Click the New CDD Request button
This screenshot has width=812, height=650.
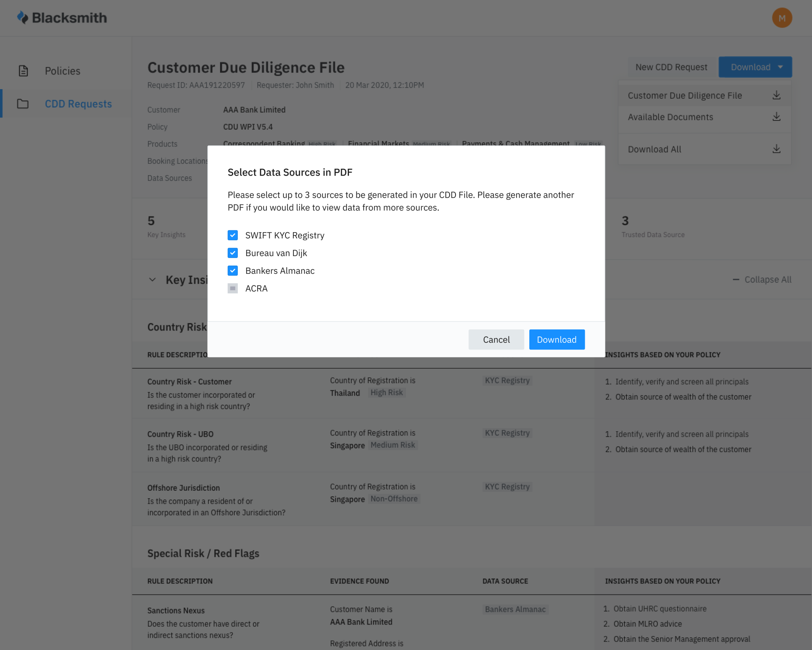[x=672, y=67]
